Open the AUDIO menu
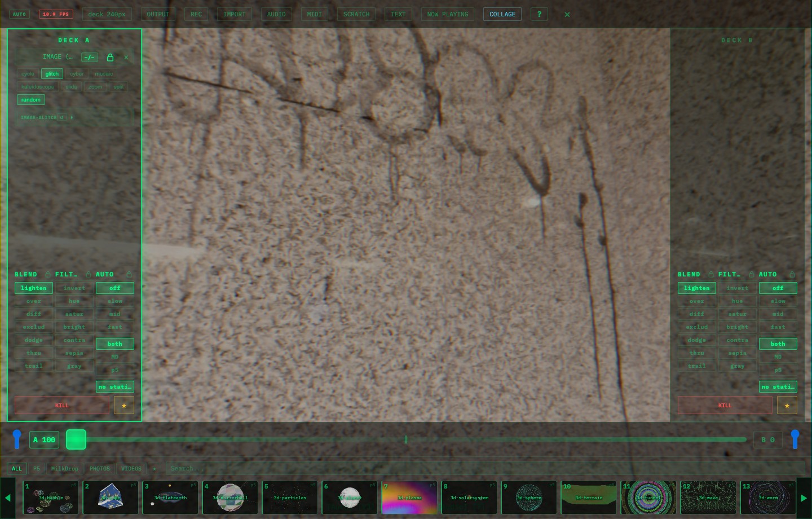Image resolution: width=812 pixels, height=519 pixels. [276, 14]
